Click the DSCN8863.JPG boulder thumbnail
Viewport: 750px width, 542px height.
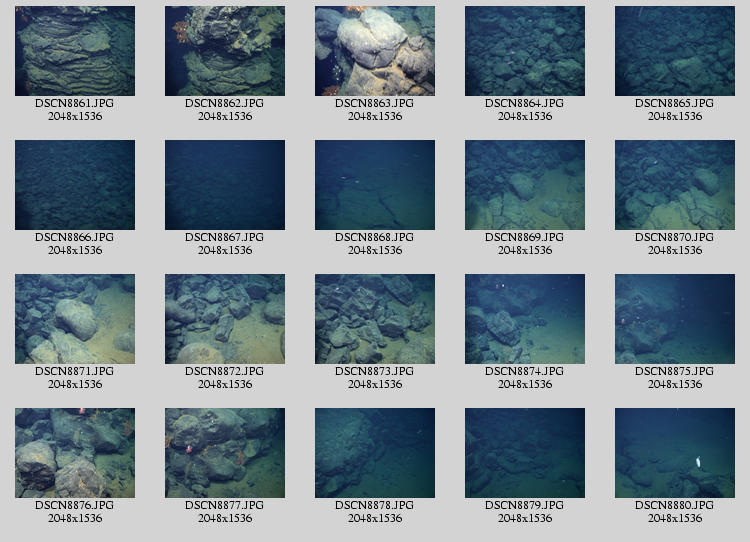point(375,51)
